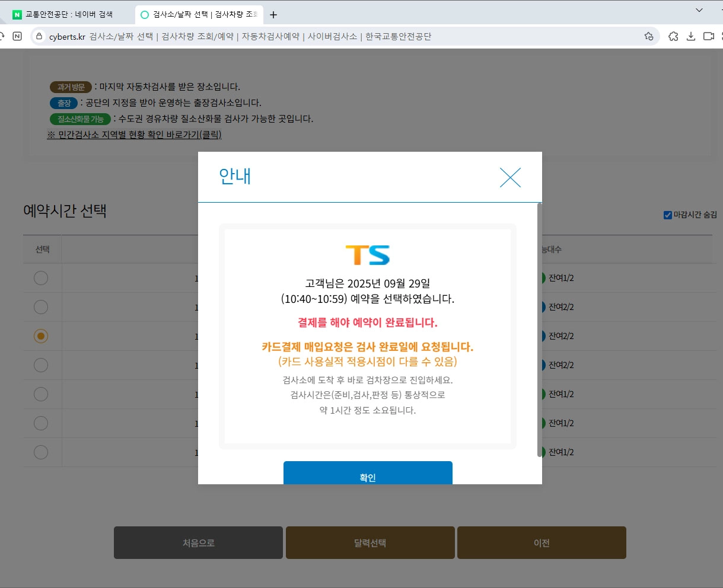This screenshot has height=588, width=723.
Task: Open browser extensions puzzle icon
Action: tap(673, 36)
